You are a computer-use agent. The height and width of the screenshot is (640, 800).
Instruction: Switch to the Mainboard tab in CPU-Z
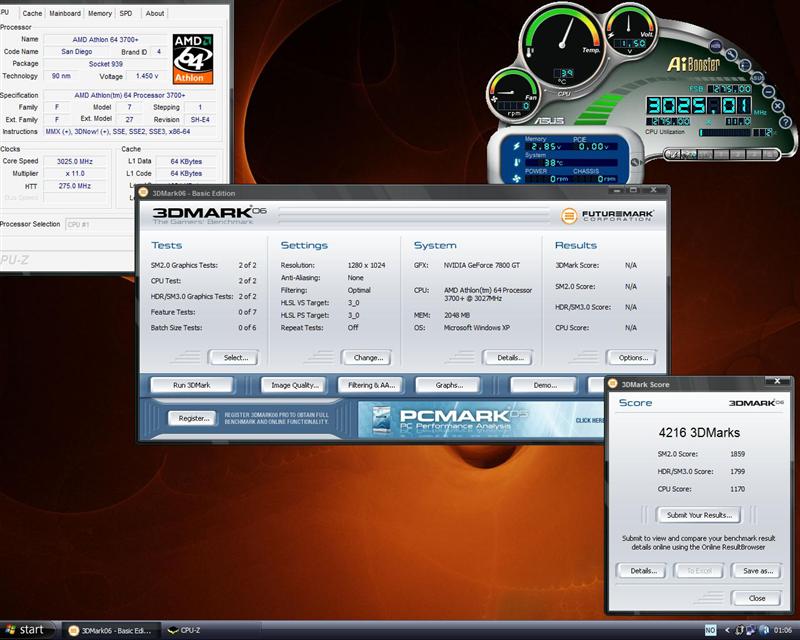point(65,13)
